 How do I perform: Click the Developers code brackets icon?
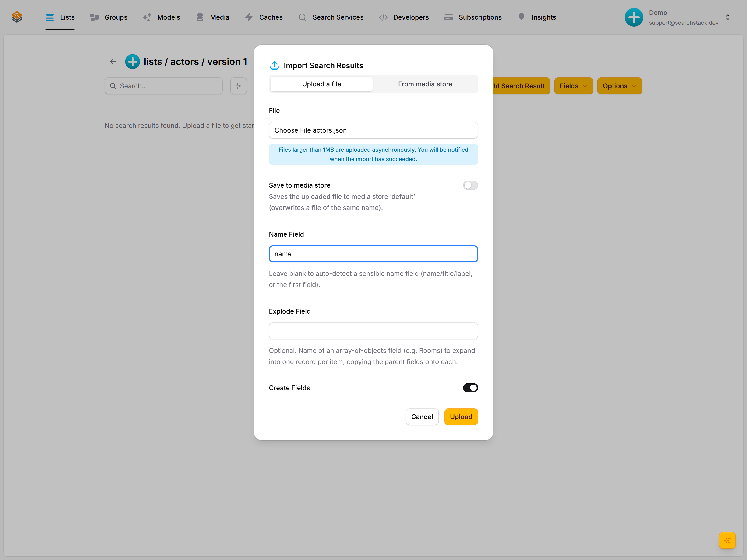click(383, 17)
